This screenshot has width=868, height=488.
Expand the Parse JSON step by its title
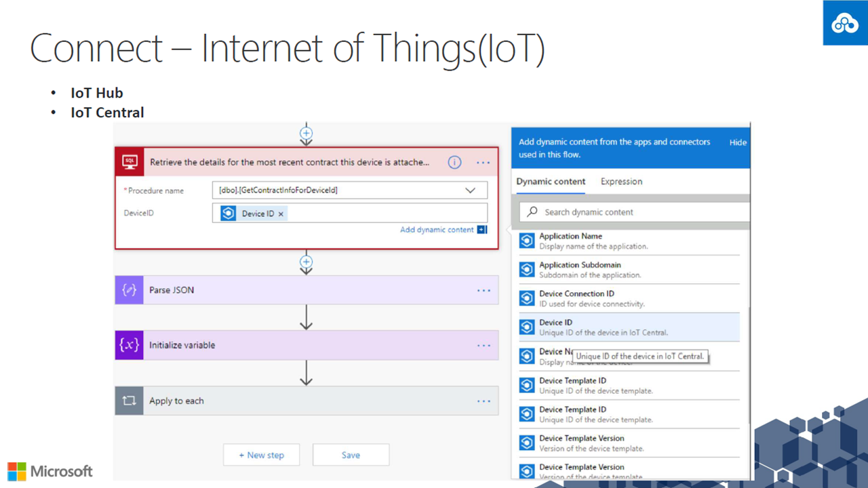[172, 290]
